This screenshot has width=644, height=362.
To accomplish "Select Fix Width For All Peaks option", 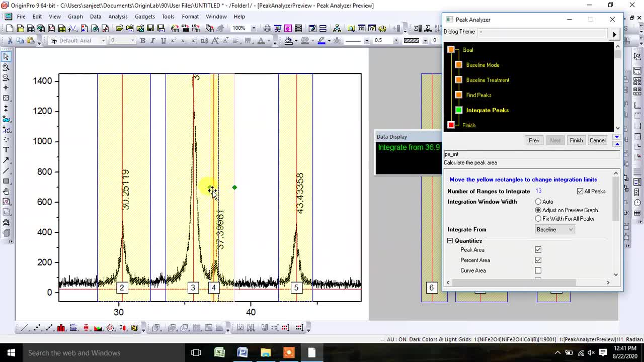I will (538, 219).
